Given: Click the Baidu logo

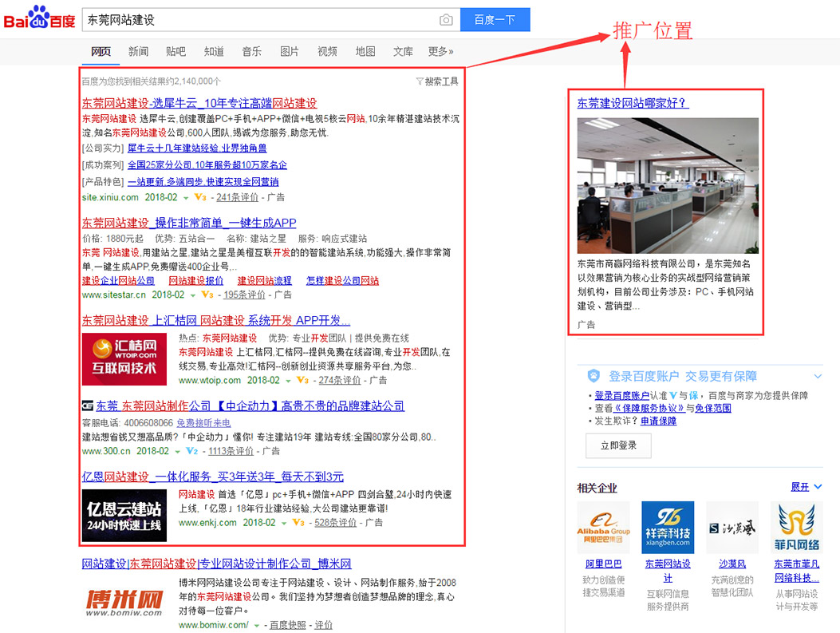Looking at the screenshot, I should (x=38, y=19).
